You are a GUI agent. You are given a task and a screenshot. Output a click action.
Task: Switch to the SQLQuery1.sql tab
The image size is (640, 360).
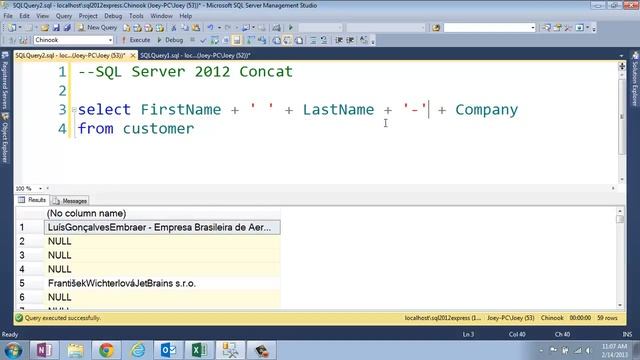pos(195,56)
